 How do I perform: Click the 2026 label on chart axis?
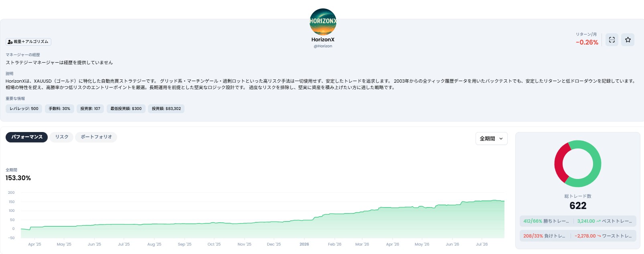pyautogui.click(x=304, y=244)
